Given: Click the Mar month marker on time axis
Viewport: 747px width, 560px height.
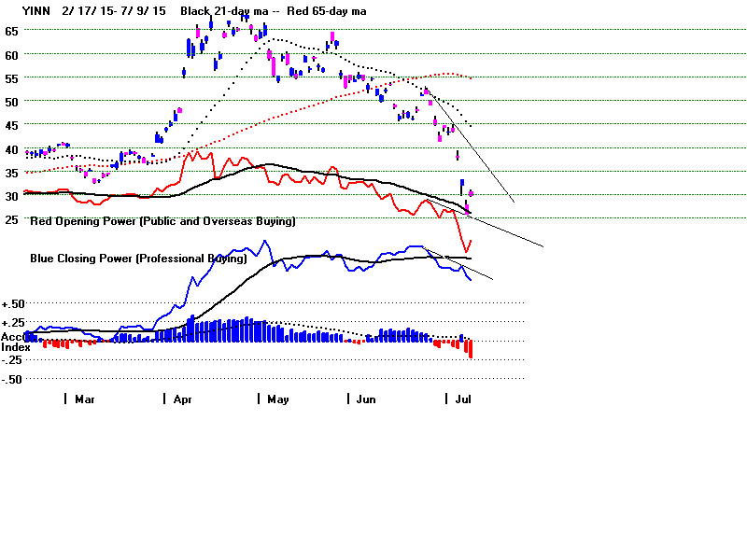Looking at the screenshot, I should [84, 399].
